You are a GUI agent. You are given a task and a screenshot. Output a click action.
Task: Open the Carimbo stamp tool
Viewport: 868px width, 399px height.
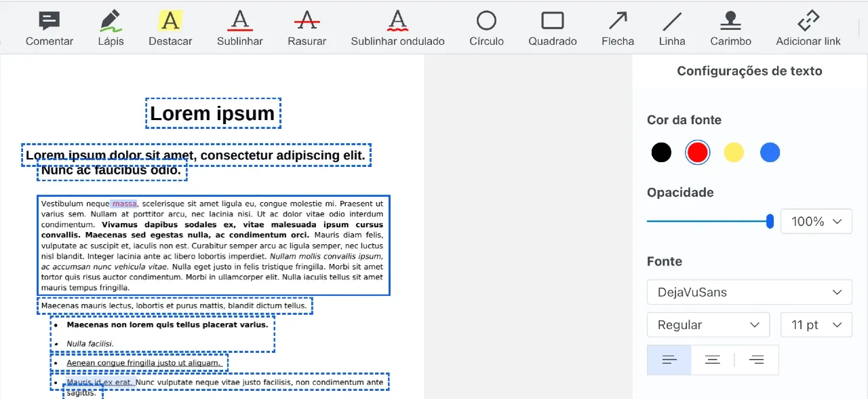[730, 28]
